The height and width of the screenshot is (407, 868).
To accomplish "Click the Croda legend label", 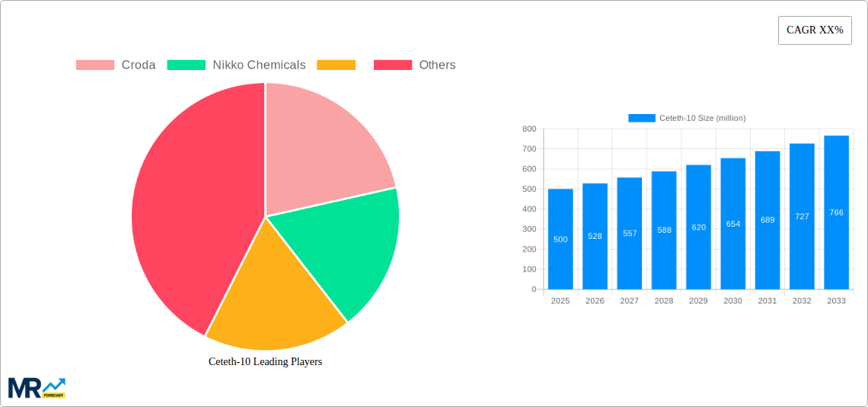I will click(x=139, y=65).
